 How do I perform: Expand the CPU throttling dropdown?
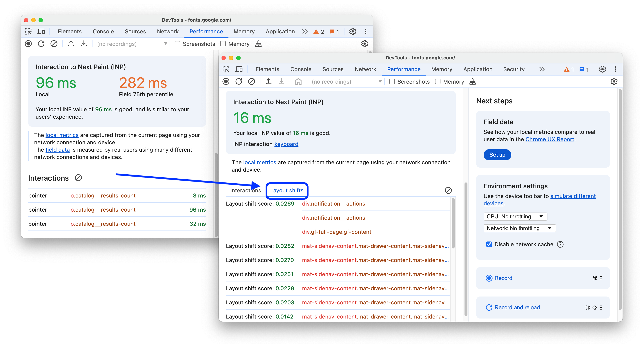541,216
